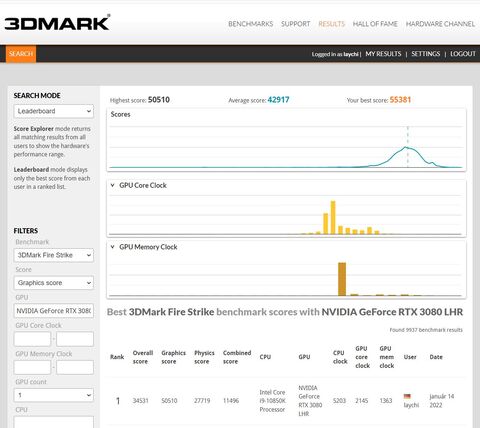Click the overall score value 34531

click(140, 401)
